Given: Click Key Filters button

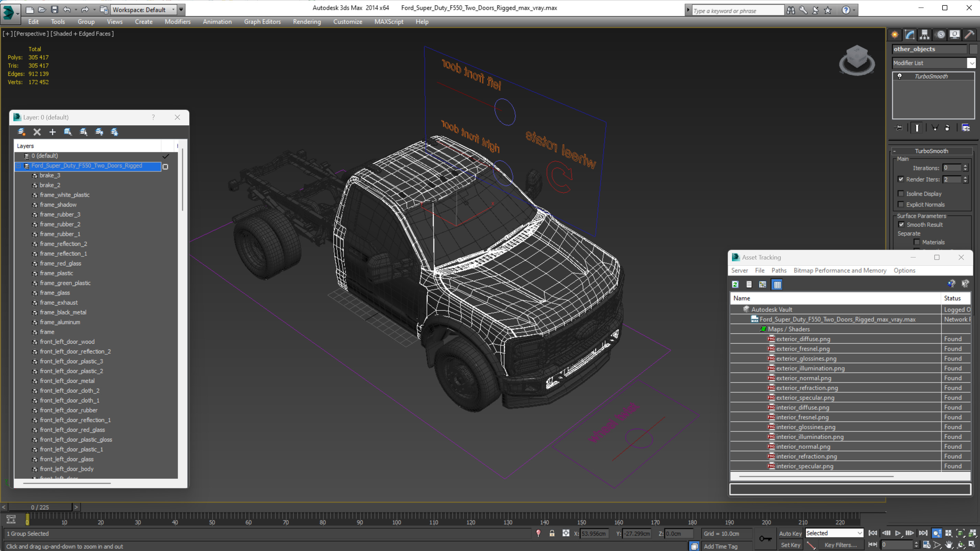Looking at the screenshot, I should 841,545.
